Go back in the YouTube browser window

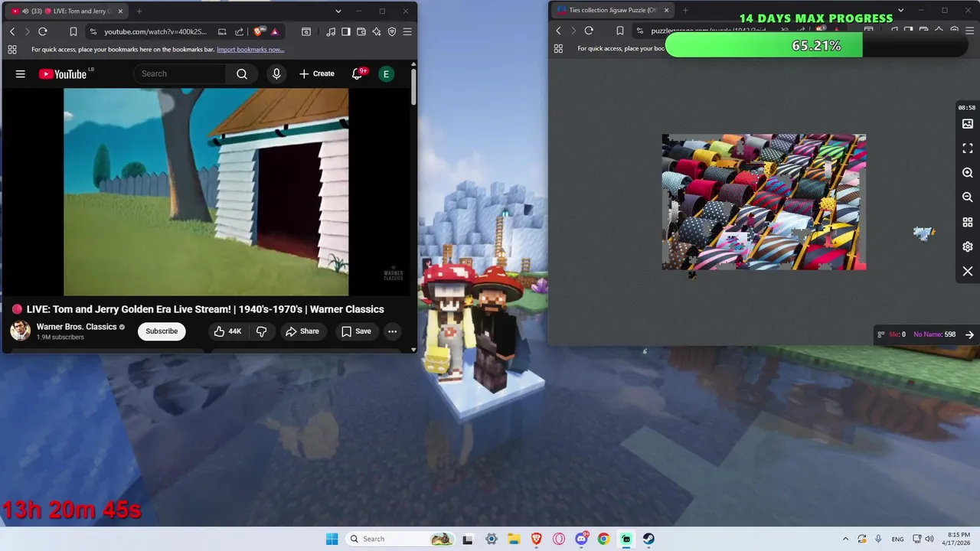coord(12,31)
